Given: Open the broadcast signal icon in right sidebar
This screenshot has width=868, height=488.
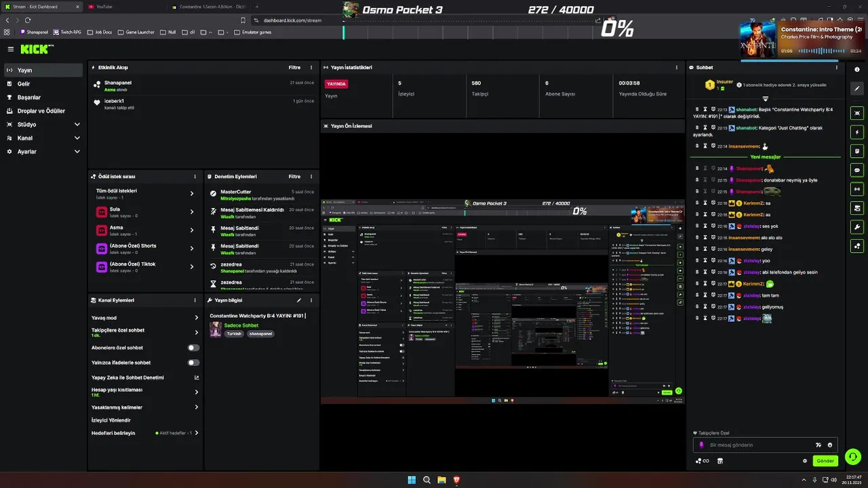Looking at the screenshot, I should (857, 189).
